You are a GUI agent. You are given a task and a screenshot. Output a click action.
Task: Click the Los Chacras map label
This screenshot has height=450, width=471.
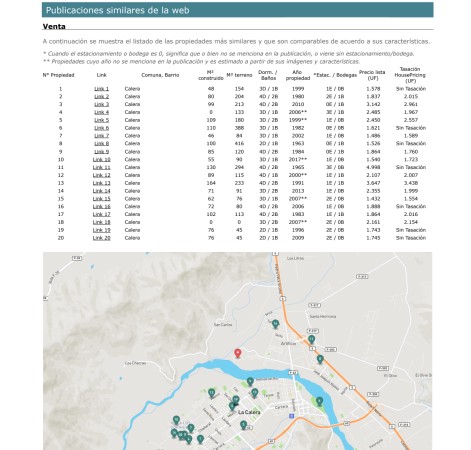click(x=135, y=363)
